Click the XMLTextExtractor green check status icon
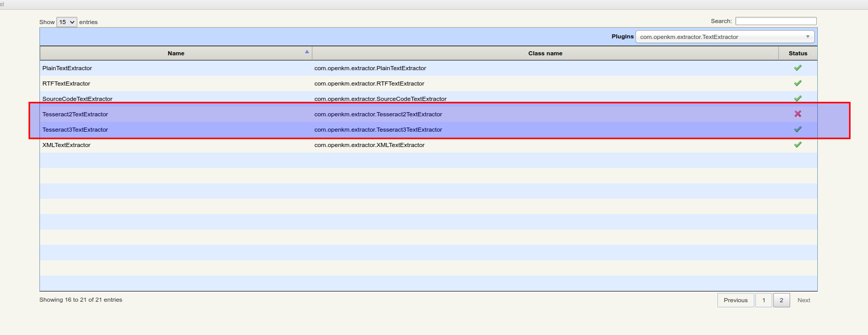This screenshot has width=868, height=335. click(797, 145)
